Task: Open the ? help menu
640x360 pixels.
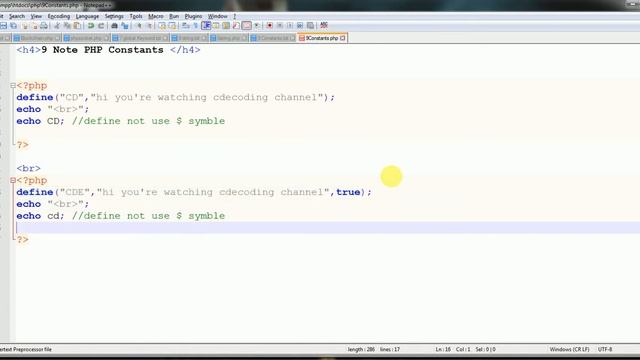Action: coord(235,16)
